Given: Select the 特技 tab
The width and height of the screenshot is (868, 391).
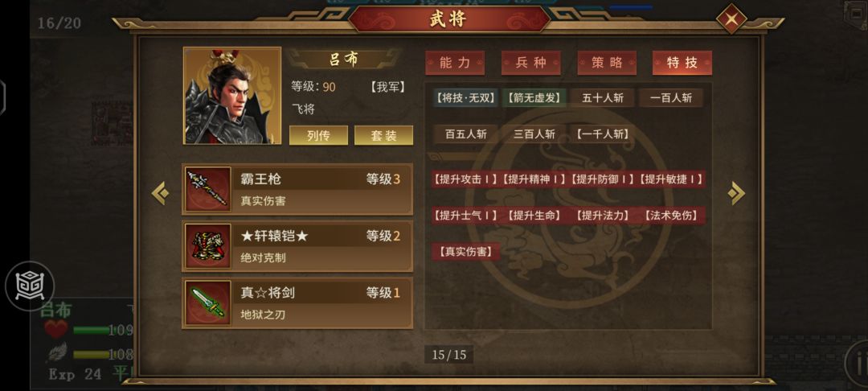Looking at the screenshot, I should pos(682,63).
